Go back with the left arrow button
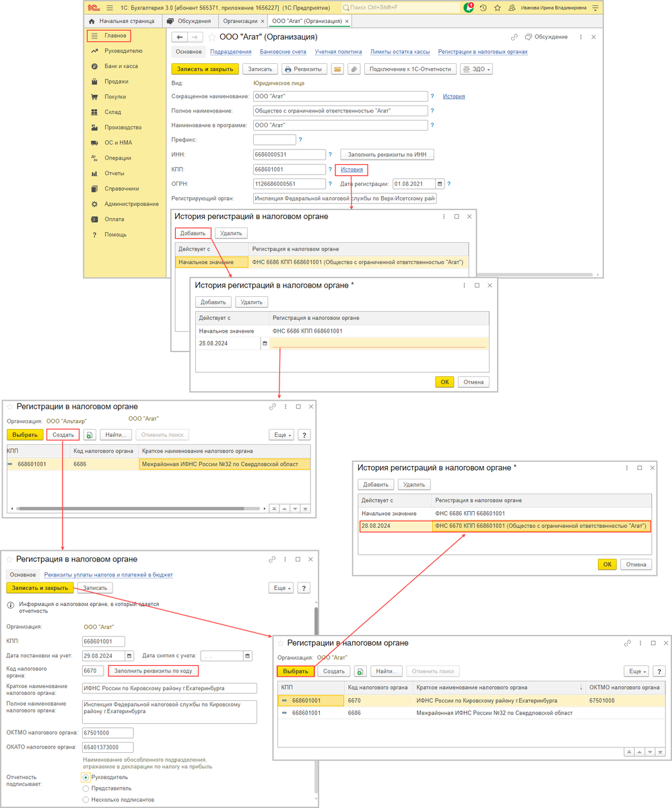 179,37
